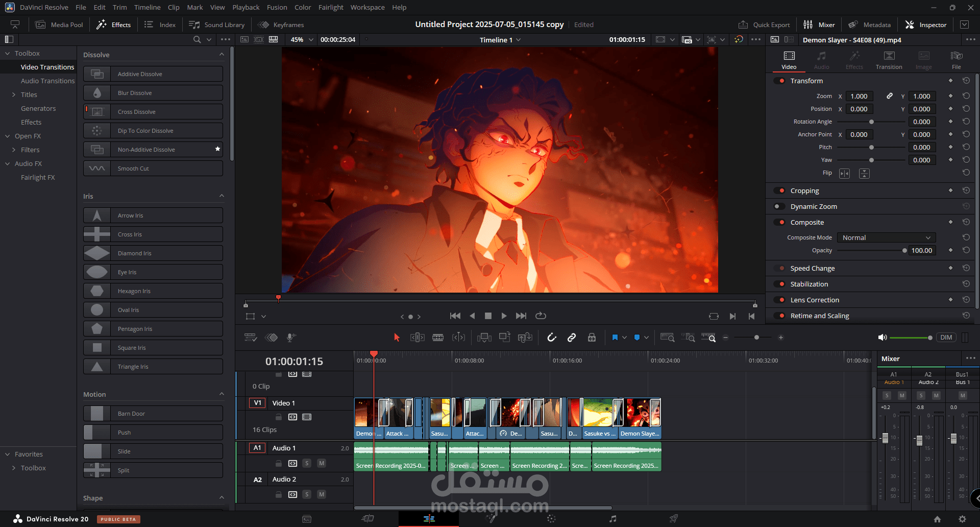Open the Media page icon at bottom

[307, 519]
